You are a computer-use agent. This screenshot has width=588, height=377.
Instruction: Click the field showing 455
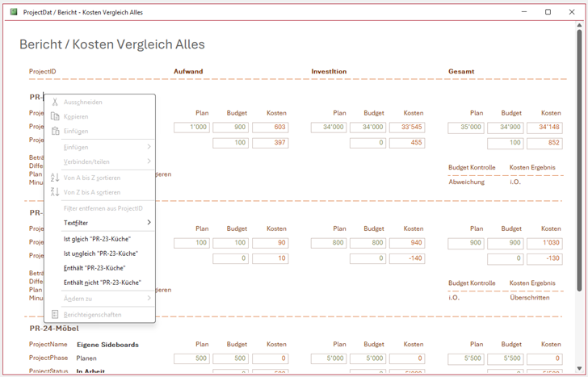point(407,143)
